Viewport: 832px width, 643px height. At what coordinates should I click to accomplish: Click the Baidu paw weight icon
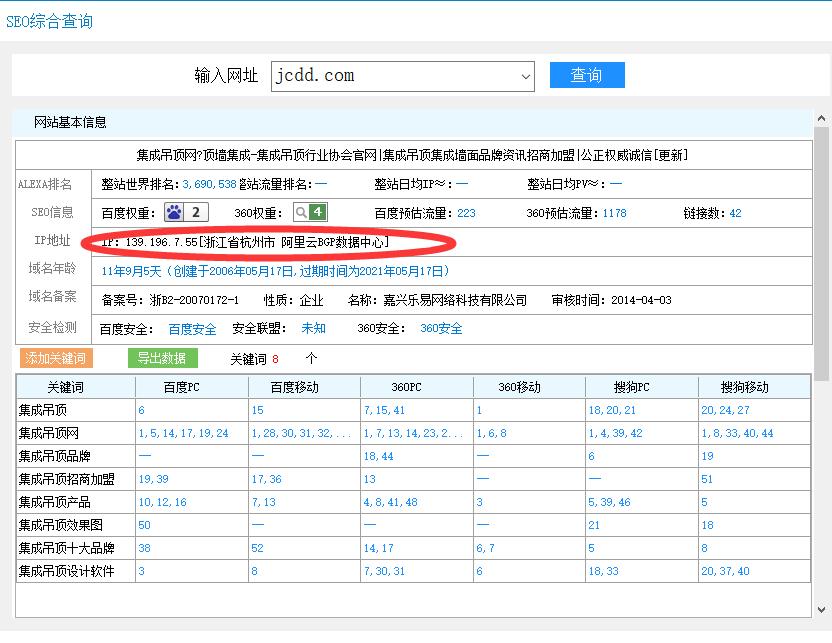(175, 212)
